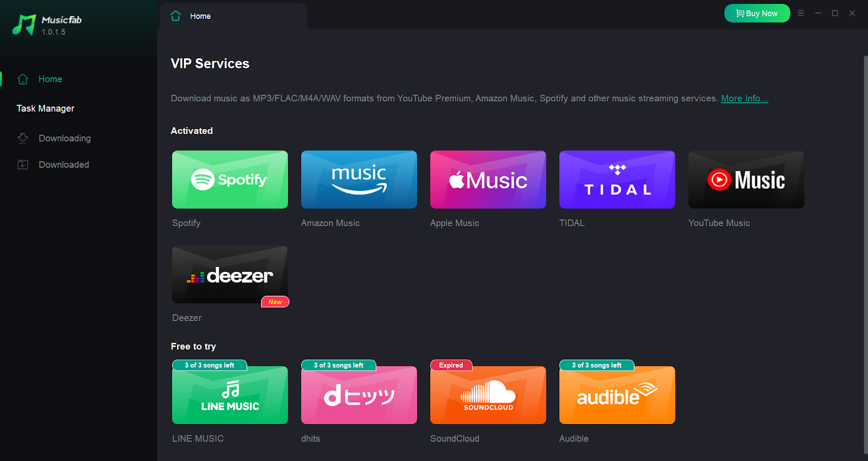Click the '3 of 3 songs left' badge on Audible
The width and height of the screenshot is (868, 461).
point(597,366)
